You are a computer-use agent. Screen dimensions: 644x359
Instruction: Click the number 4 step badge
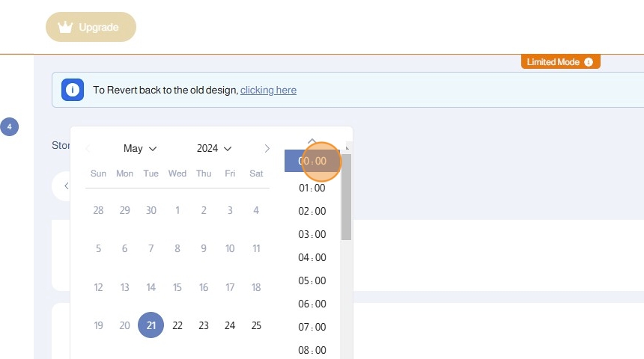point(9,127)
